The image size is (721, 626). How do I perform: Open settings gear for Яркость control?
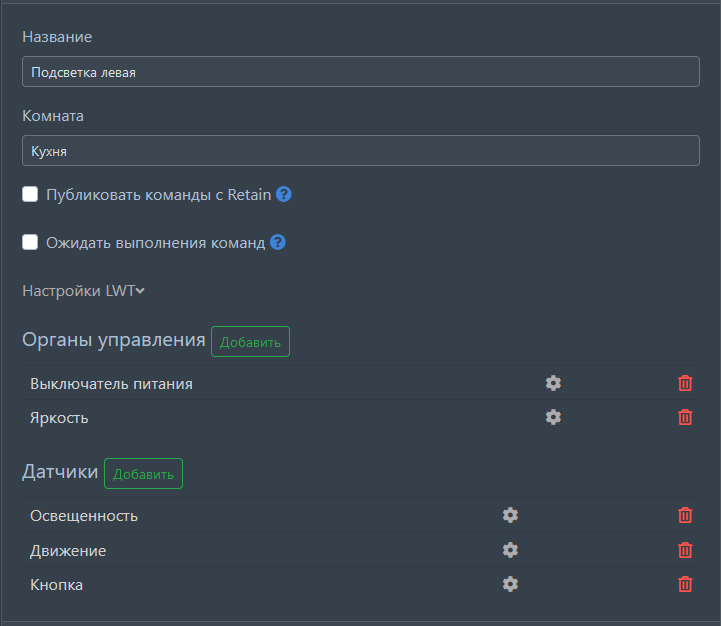point(553,417)
